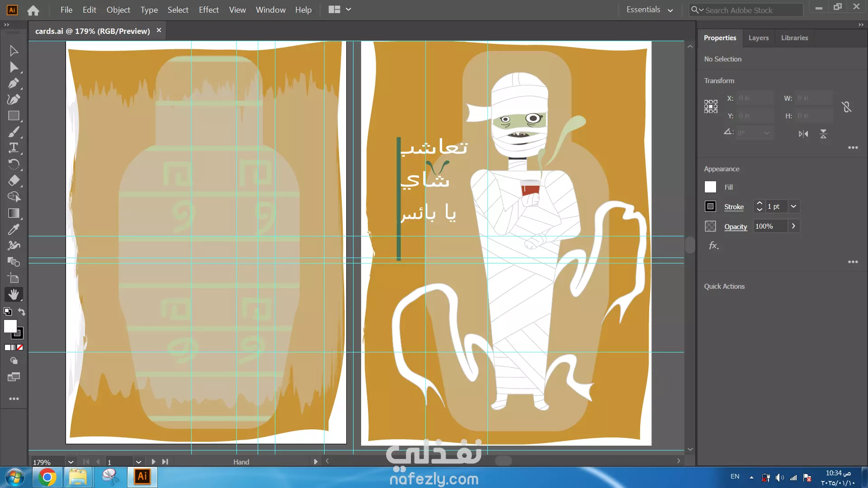Change screen mode icon
The image size is (868, 488).
click(14, 377)
